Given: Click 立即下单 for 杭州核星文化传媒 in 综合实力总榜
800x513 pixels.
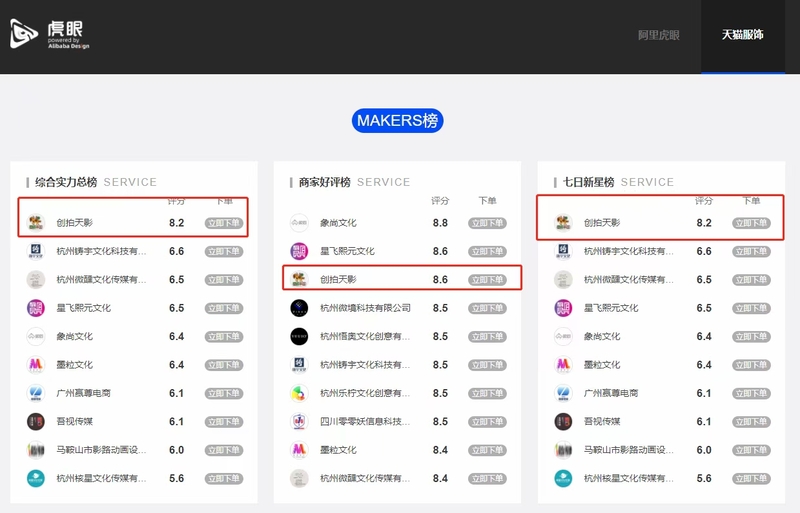Looking at the screenshot, I should tap(224, 479).
